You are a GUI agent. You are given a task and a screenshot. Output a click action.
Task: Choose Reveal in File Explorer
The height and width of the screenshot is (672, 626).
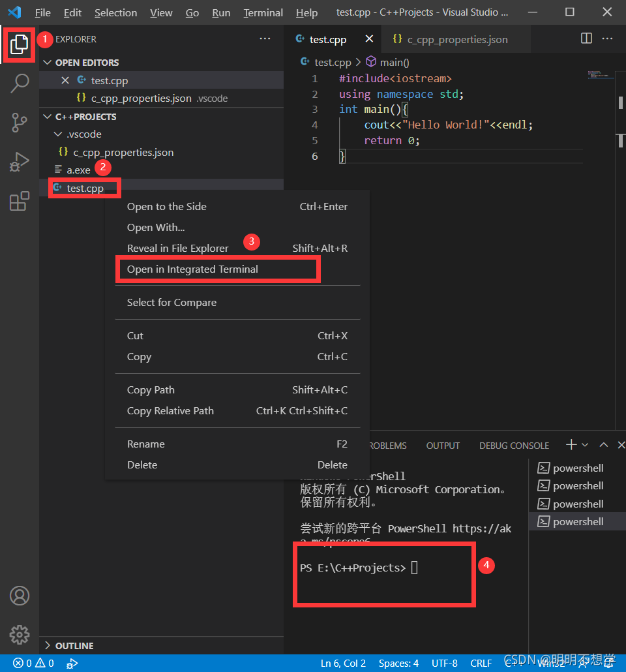click(237, 249)
